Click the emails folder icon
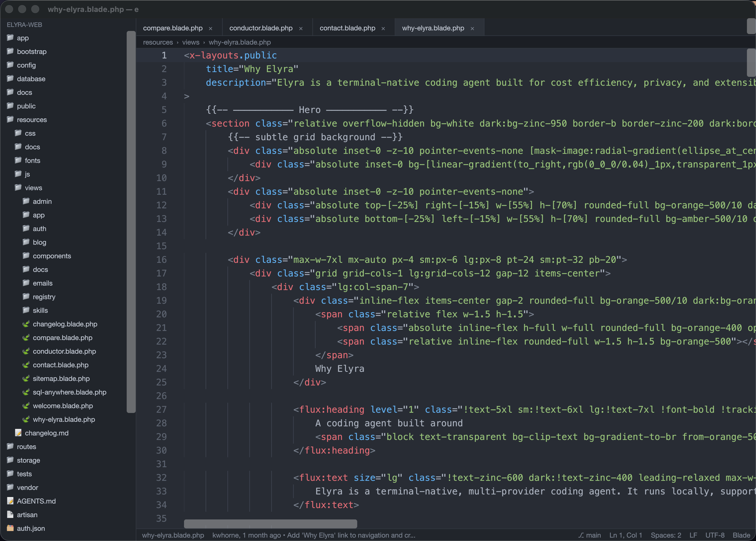The image size is (756, 541). tap(26, 283)
